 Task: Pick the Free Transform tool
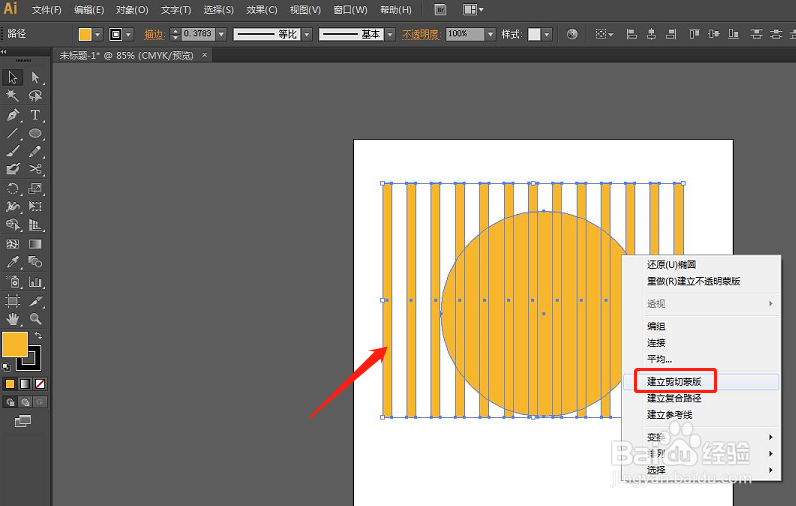pyautogui.click(x=35, y=207)
